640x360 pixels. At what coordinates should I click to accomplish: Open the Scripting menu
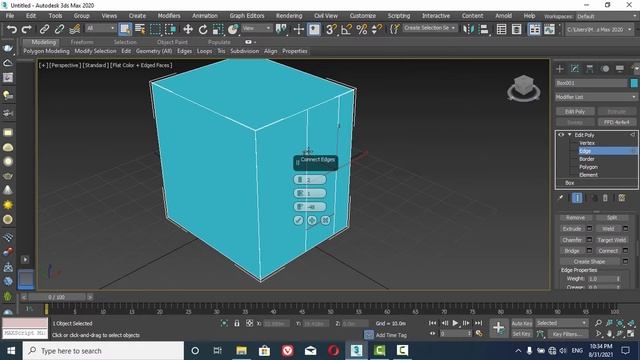point(399,16)
